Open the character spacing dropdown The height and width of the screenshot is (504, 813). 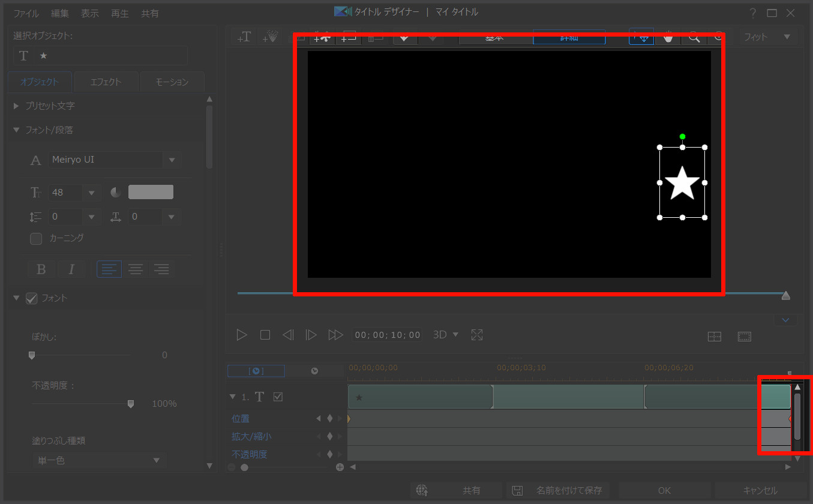(x=172, y=217)
